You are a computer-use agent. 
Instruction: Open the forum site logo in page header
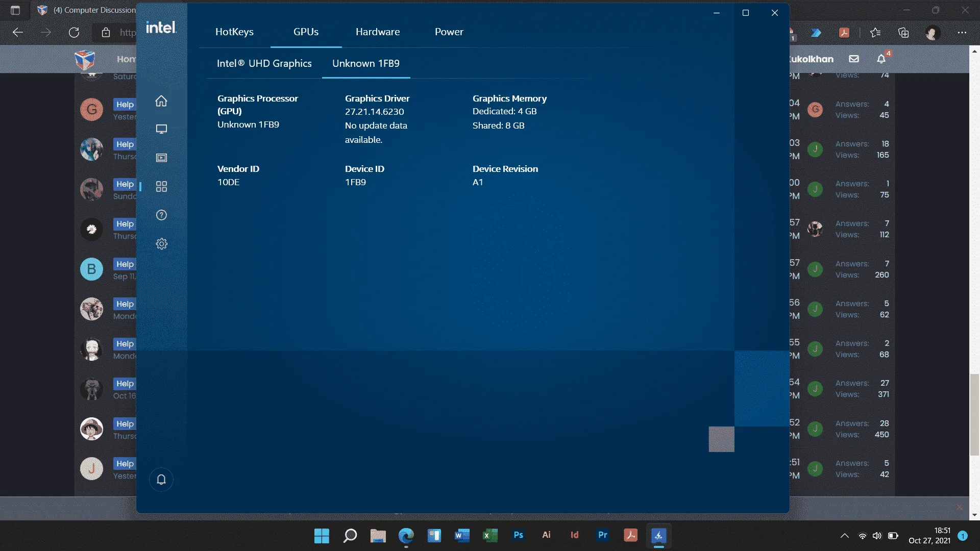click(x=85, y=59)
